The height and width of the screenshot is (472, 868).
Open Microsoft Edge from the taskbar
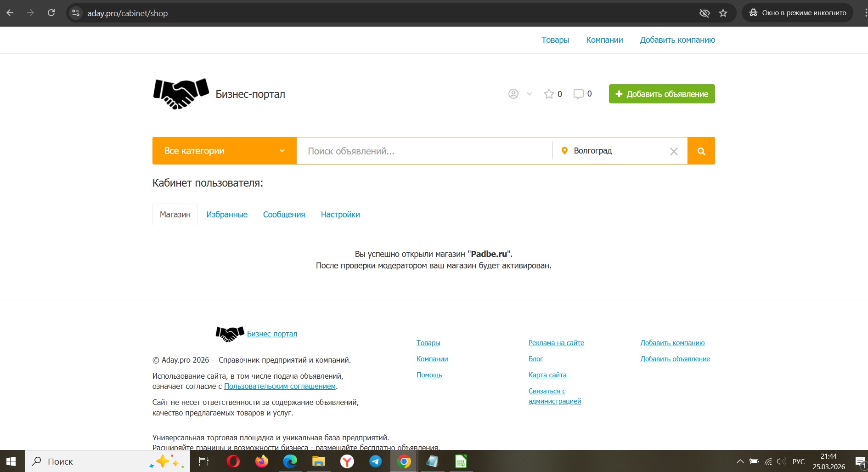290,461
